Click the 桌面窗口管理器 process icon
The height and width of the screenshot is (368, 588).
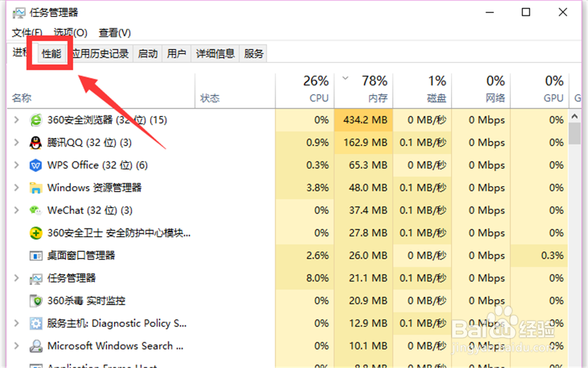[x=36, y=256]
